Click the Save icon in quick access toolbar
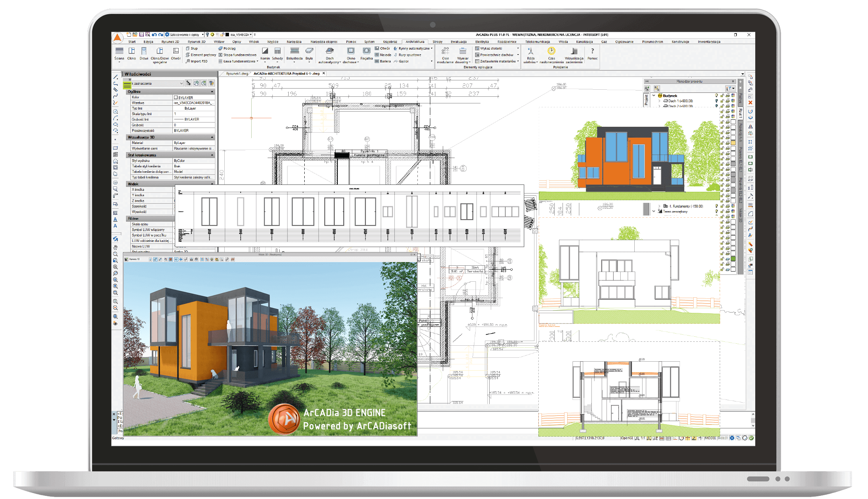868x499 pixels. coord(142,35)
